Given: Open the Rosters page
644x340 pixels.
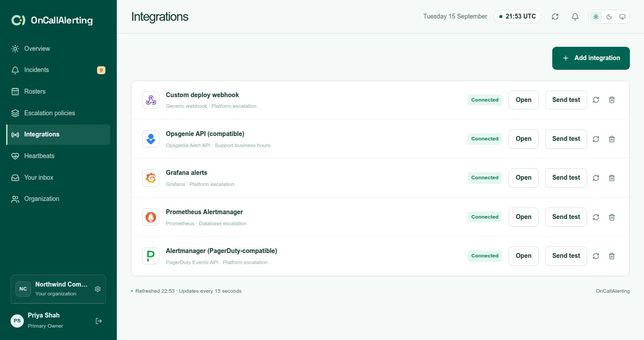Looking at the screenshot, I should click(58, 91).
